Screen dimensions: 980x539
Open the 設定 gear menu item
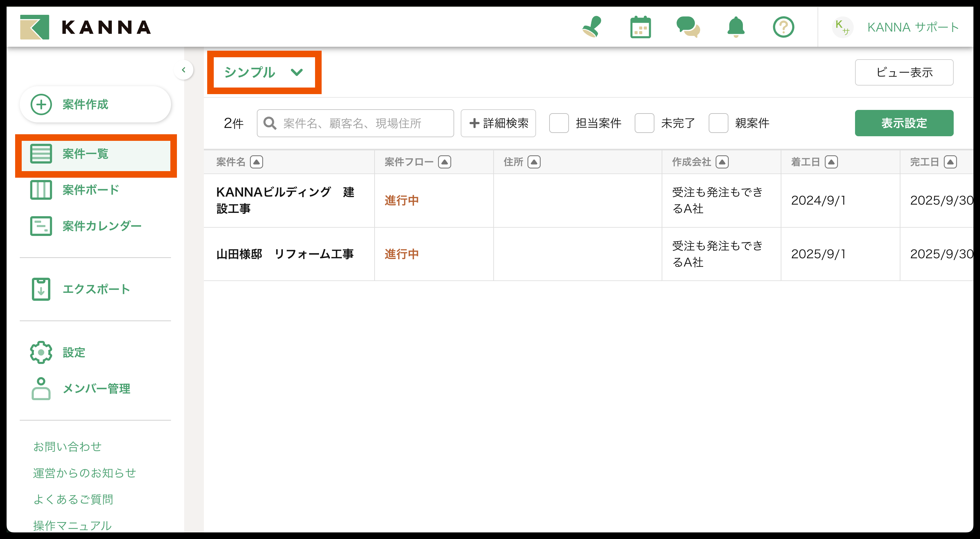73,352
